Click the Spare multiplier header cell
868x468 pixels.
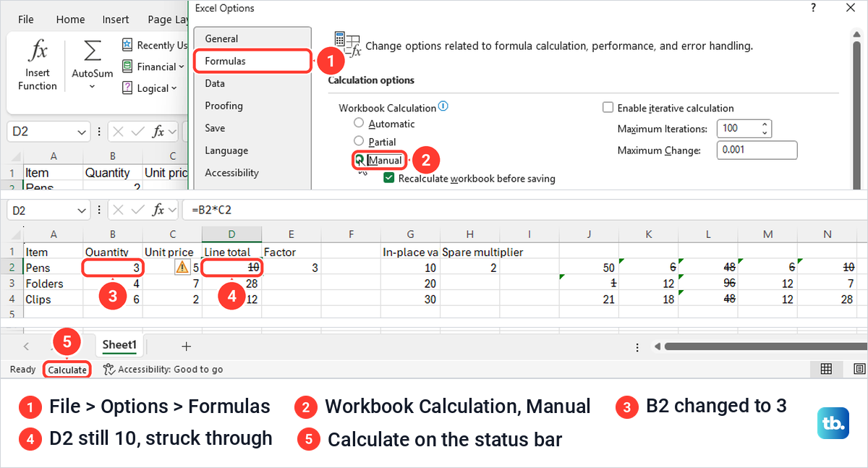click(x=482, y=252)
